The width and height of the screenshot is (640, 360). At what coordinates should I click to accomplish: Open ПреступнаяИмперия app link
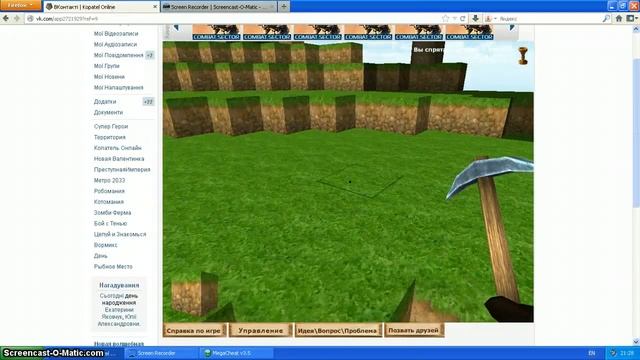coord(122,169)
